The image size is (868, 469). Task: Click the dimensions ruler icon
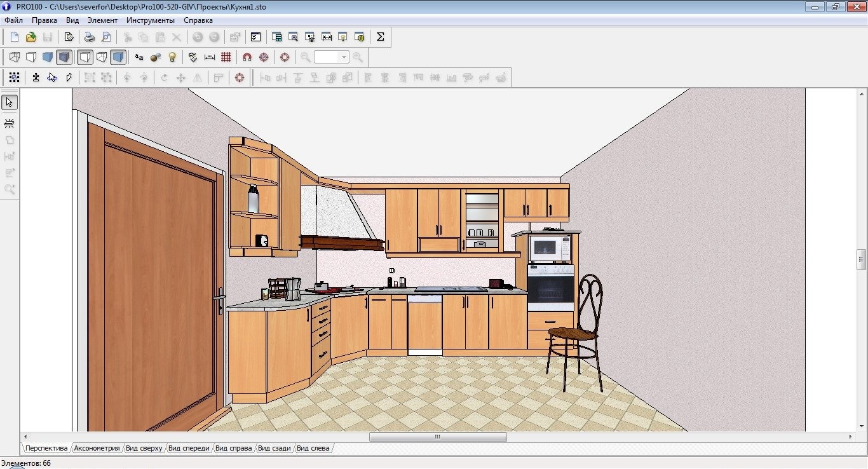(210, 57)
